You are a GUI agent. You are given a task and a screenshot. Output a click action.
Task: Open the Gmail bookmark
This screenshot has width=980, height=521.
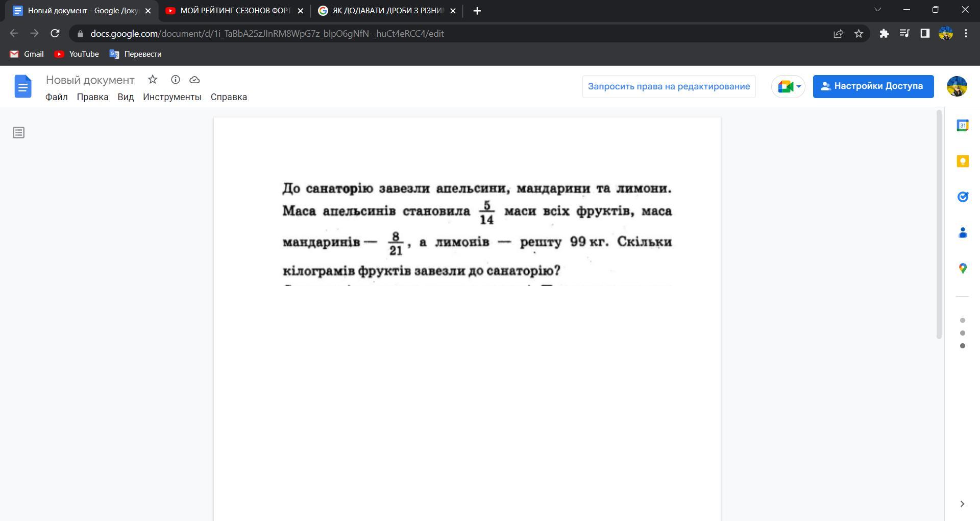click(x=27, y=54)
